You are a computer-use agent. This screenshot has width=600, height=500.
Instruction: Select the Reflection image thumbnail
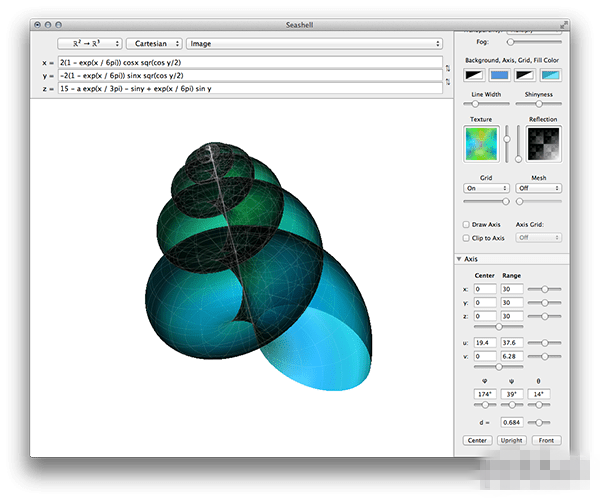pyautogui.click(x=544, y=144)
